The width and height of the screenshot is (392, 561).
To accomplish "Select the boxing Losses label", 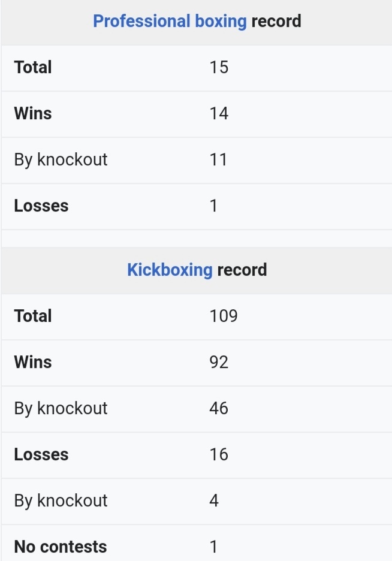I will click(x=41, y=206).
